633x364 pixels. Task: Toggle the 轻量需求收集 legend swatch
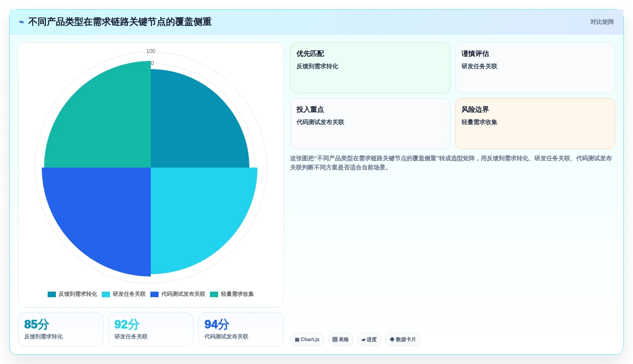click(214, 294)
